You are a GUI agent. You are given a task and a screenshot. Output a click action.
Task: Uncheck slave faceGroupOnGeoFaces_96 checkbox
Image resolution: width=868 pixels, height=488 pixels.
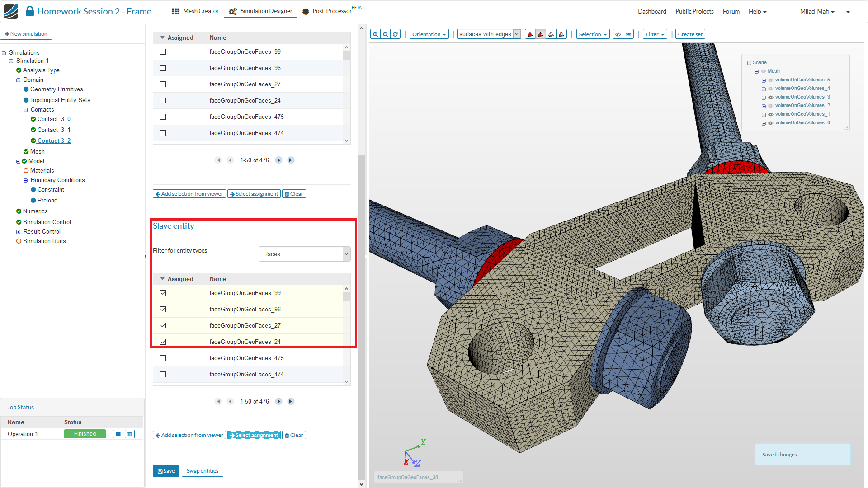point(163,310)
